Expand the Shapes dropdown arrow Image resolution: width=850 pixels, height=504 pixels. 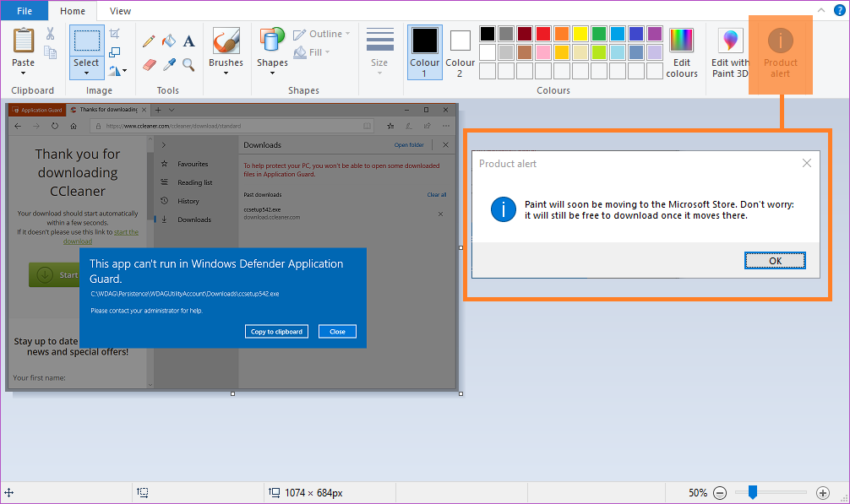272,73
